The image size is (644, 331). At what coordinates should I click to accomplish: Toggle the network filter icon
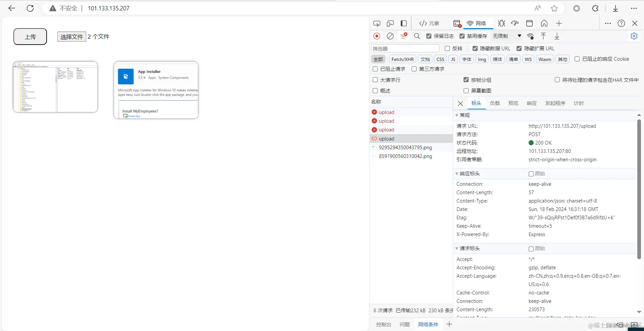point(404,36)
